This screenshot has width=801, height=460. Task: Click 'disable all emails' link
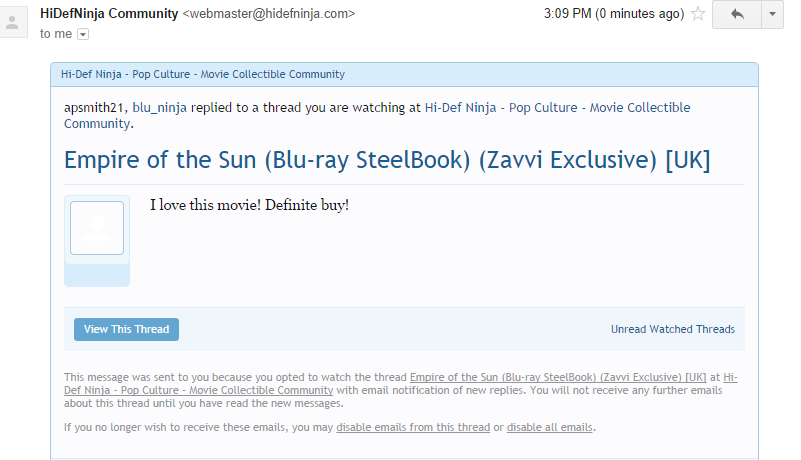coord(550,427)
